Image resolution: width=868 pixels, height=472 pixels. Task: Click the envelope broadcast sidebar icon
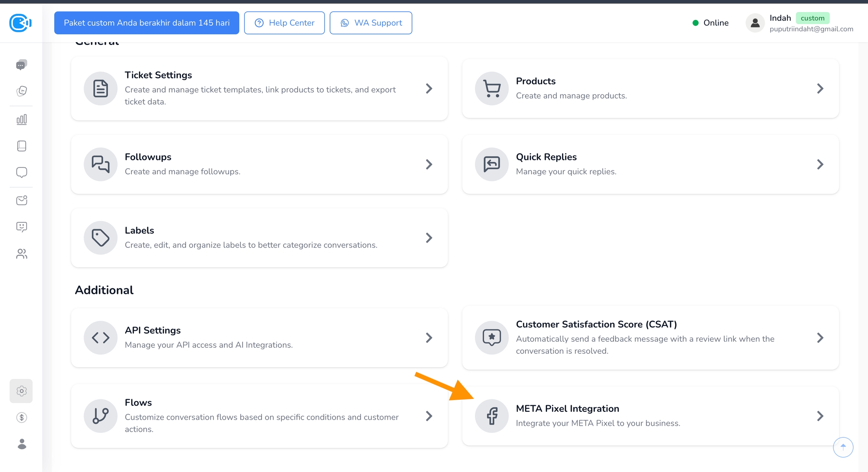coord(21,200)
